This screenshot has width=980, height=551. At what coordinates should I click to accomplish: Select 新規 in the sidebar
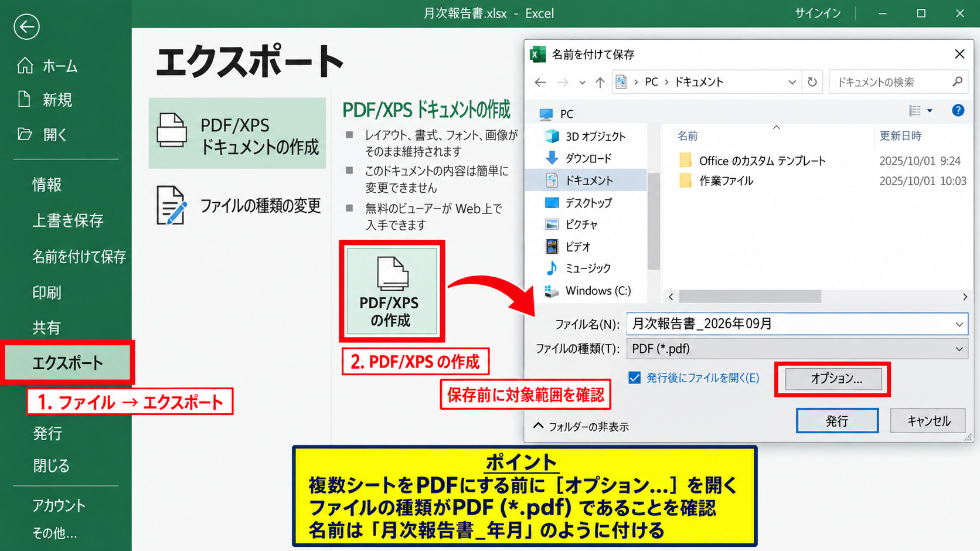pos(45,100)
